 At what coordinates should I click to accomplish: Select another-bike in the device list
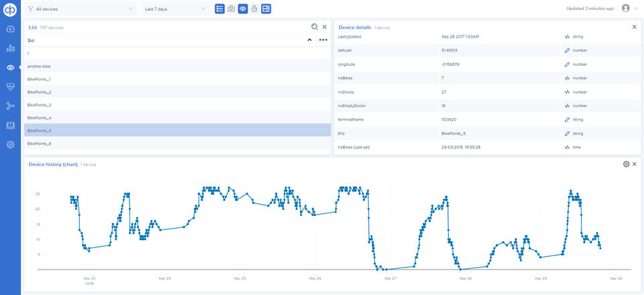pos(39,66)
